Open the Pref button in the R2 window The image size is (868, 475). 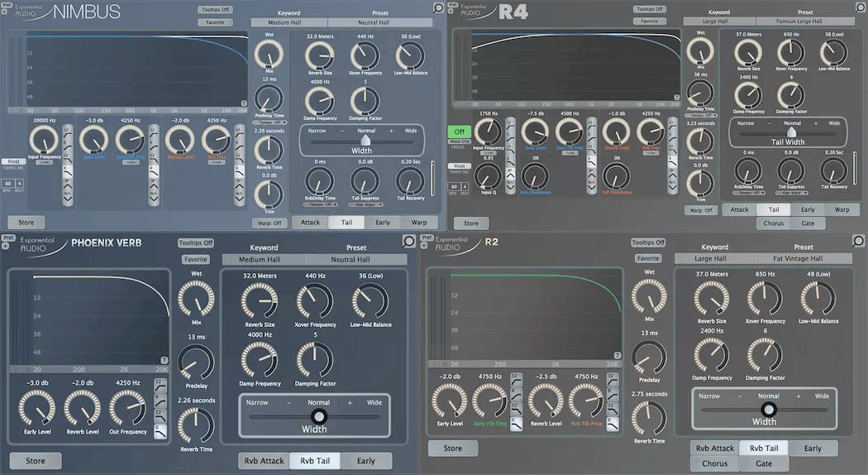[427, 237]
